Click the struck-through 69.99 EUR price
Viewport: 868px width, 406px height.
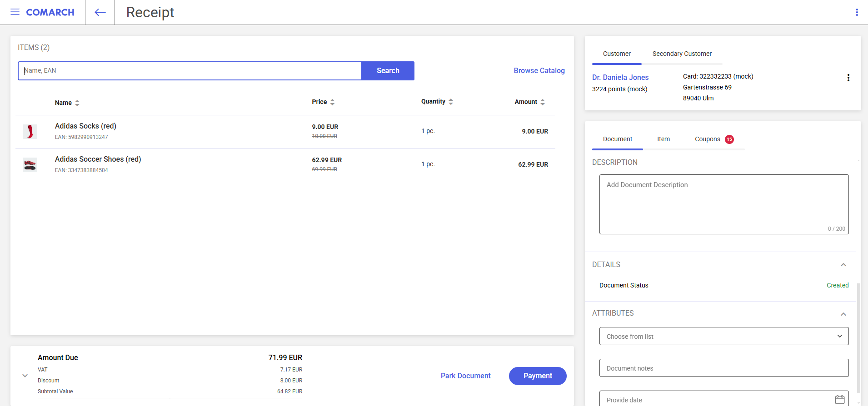pos(324,169)
